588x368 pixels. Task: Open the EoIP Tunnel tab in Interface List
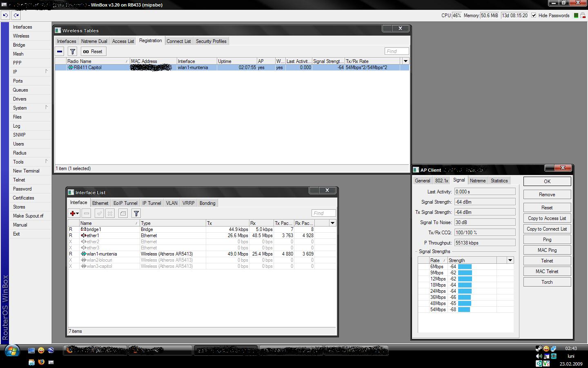(125, 203)
